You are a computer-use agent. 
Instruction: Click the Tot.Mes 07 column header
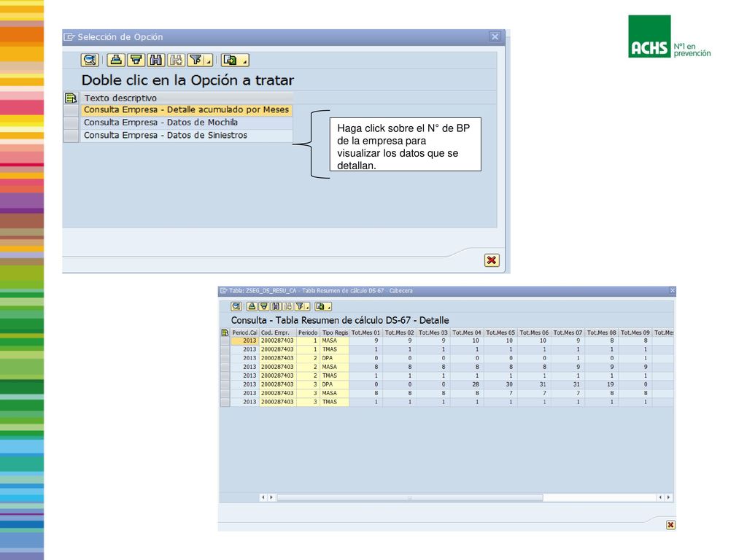(x=568, y=332)
